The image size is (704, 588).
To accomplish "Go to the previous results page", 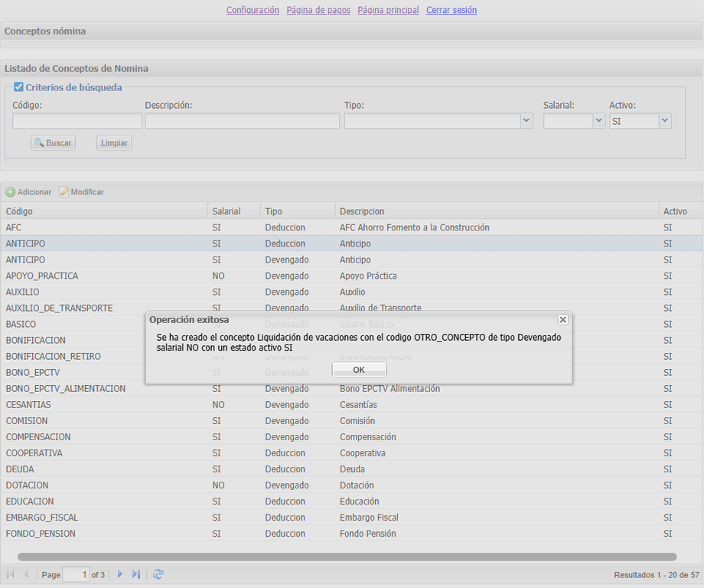I will click(26, 574).
